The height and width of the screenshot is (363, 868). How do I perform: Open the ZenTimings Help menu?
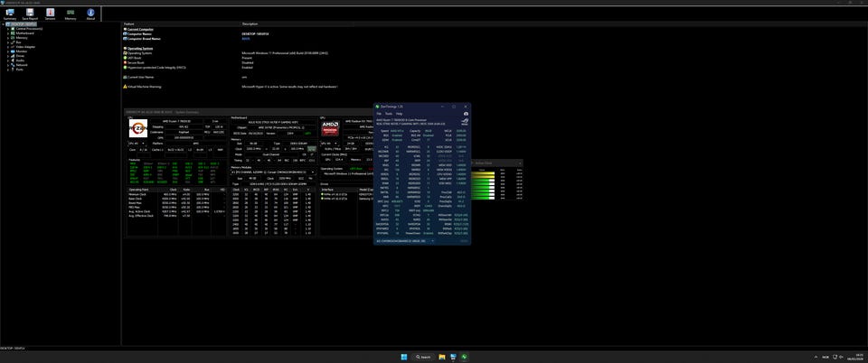tap(398, 114)
